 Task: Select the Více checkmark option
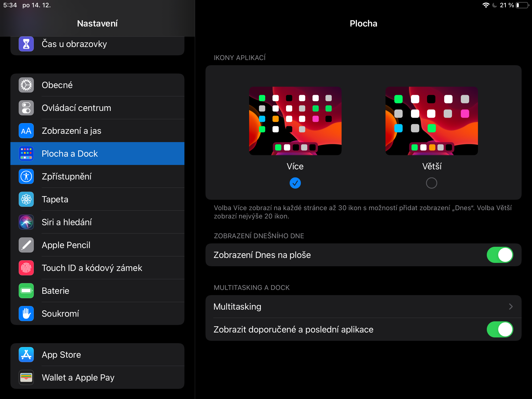click(x=295, y=183)
